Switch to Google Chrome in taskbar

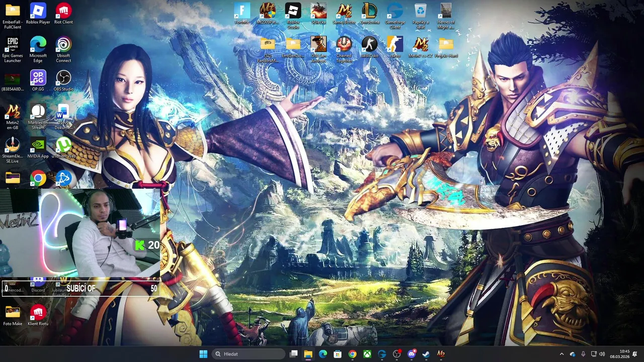point(352,354)
